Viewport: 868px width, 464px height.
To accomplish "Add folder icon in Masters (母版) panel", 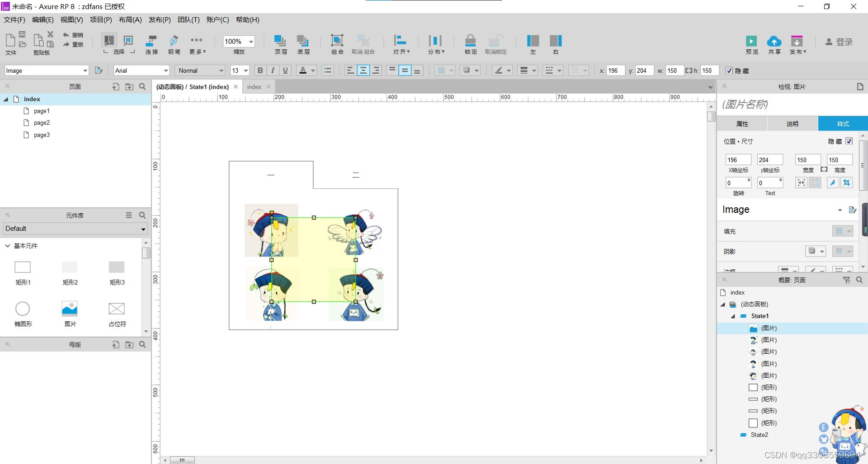I will tap(129, 345).
